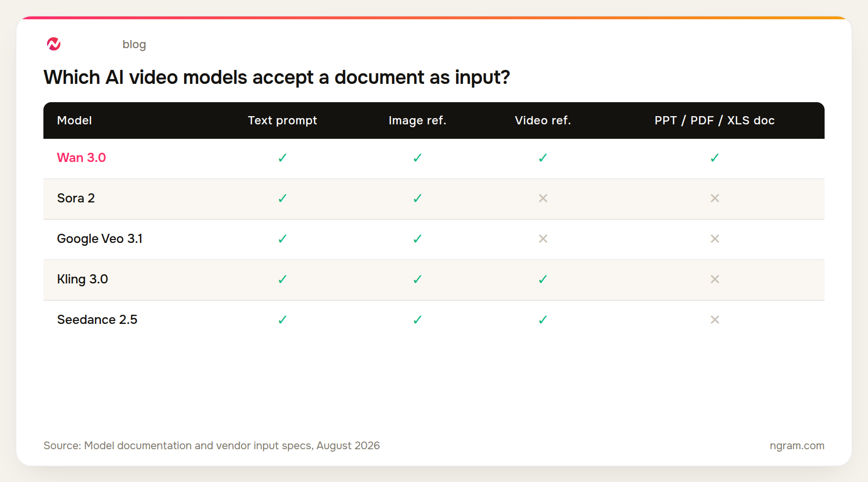Click Google Veo 3.1 Video ref. cross
The image size is (868, 482).
[x=543, y=239]
